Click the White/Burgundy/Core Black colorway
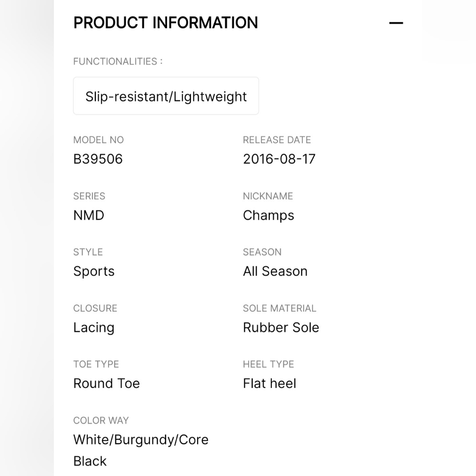The width and height of the screenshot is (476, 476). (141, 450)
